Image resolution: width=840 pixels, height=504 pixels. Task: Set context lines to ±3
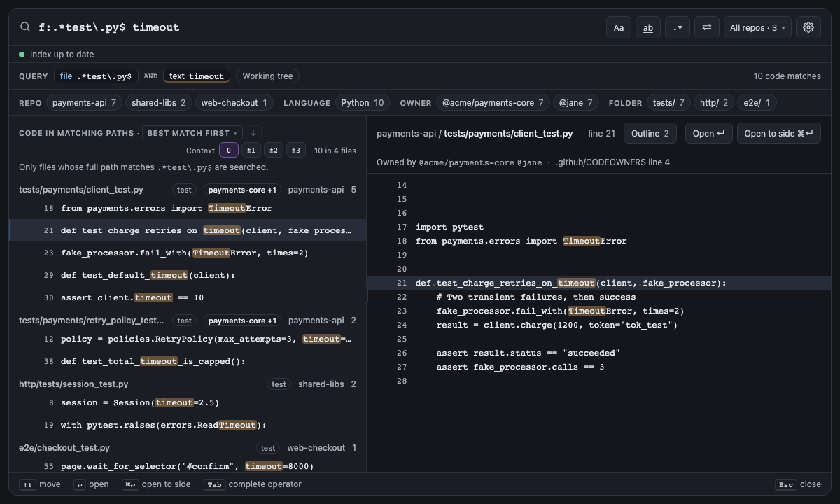[x=296, y=150]
